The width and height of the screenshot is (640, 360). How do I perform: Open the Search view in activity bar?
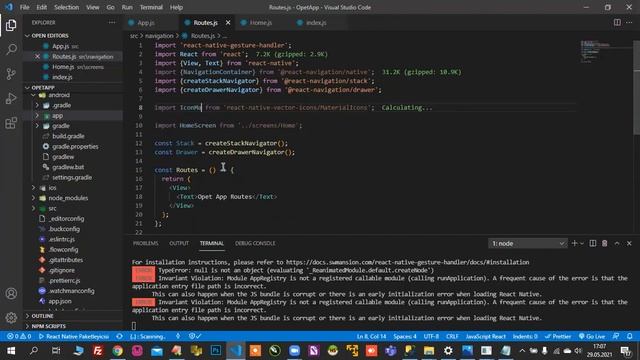tap(11, 49)
